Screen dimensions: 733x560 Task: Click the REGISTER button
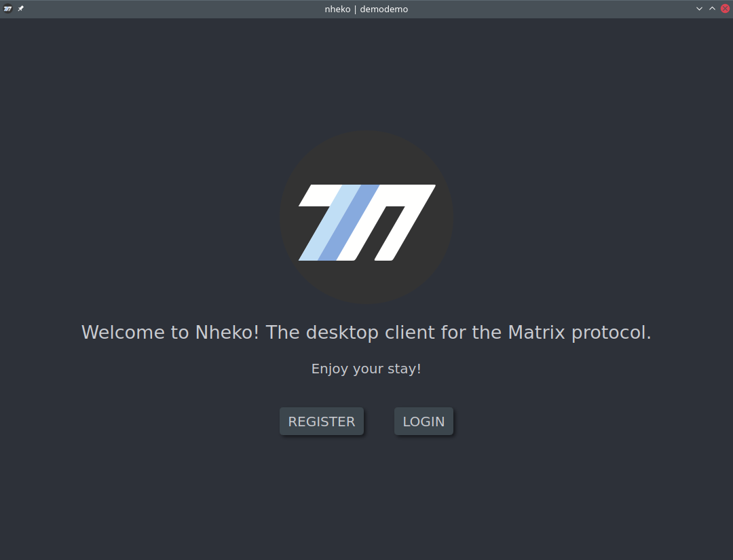point(321,422)
